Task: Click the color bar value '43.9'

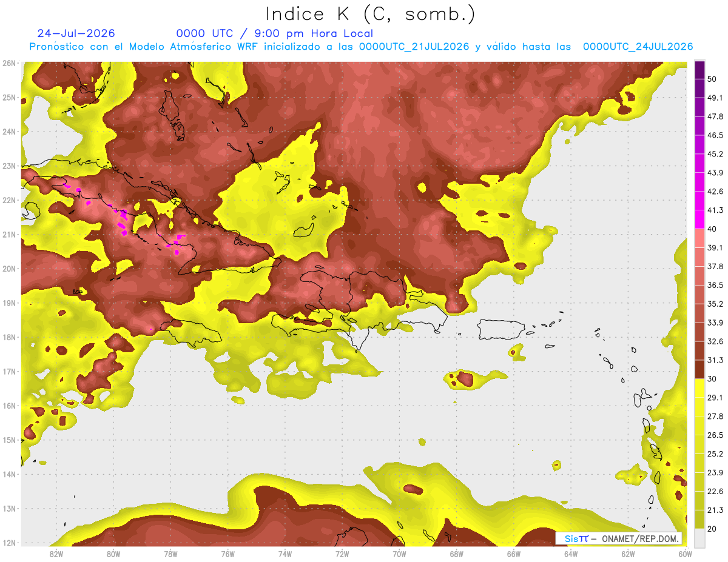Action: (x=715, y=172)
